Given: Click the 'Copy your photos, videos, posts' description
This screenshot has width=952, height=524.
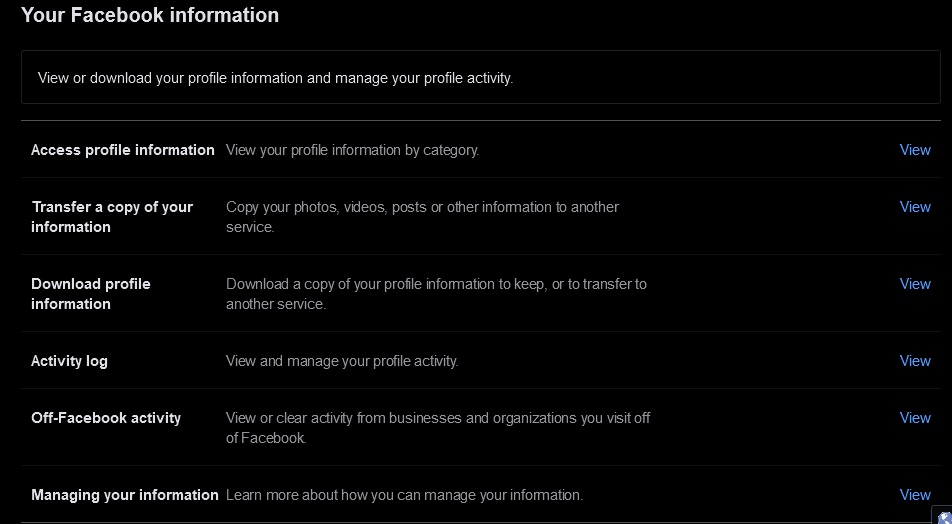Looking at the screenshot, I should click(423, 217).
